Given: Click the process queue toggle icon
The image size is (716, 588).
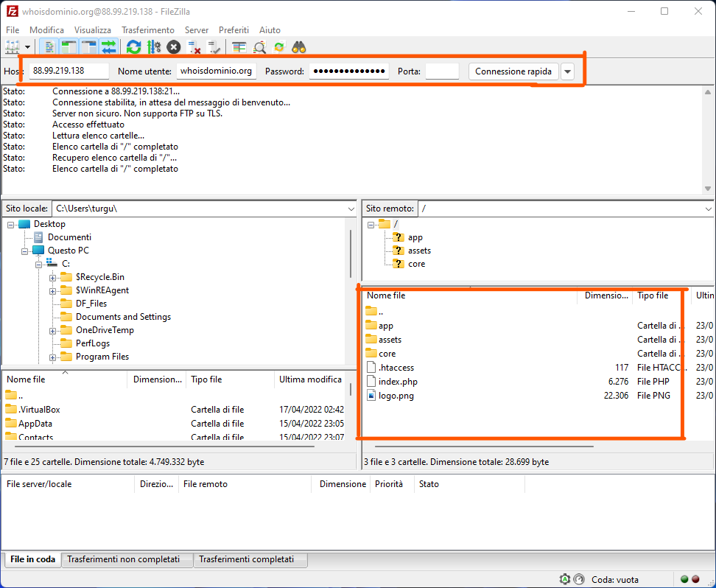Looking at the screenshot, I should coord(153,47).
